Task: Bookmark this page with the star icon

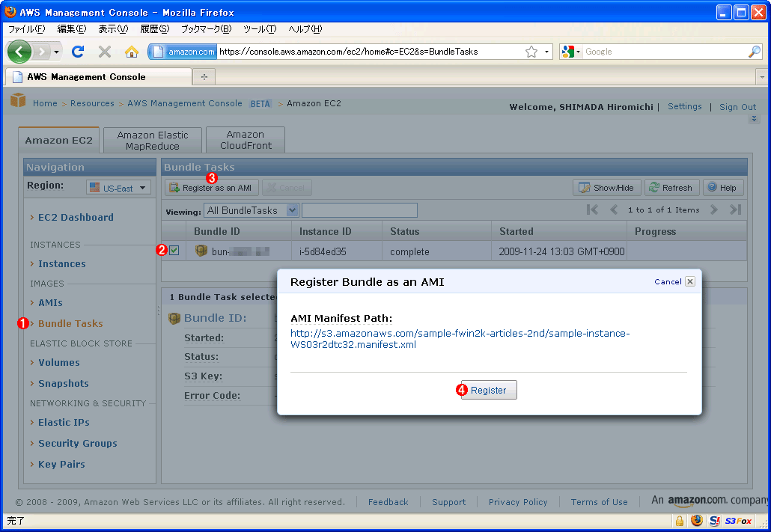Action: pyautogui.click(x=531, y=52)
